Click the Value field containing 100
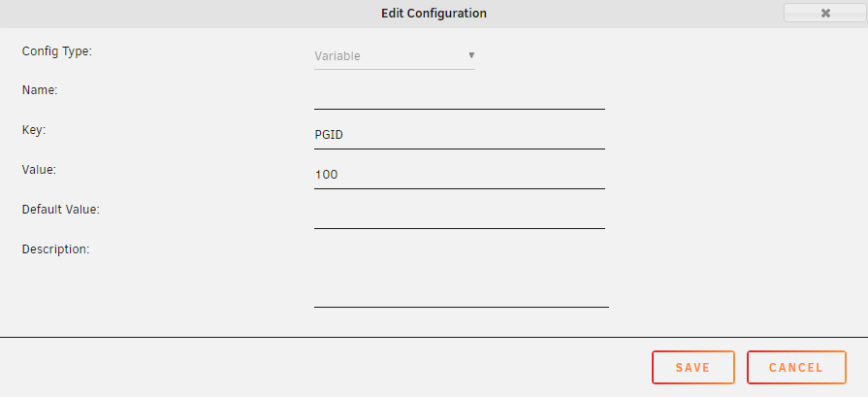This screenshot has height=397, width=868. 459,175
